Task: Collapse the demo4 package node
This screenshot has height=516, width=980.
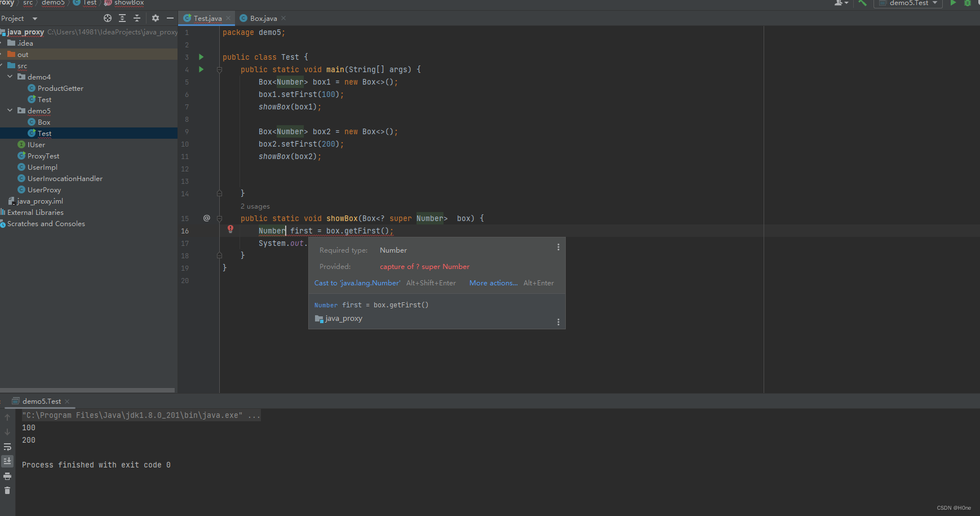Action: click(10, 77)
